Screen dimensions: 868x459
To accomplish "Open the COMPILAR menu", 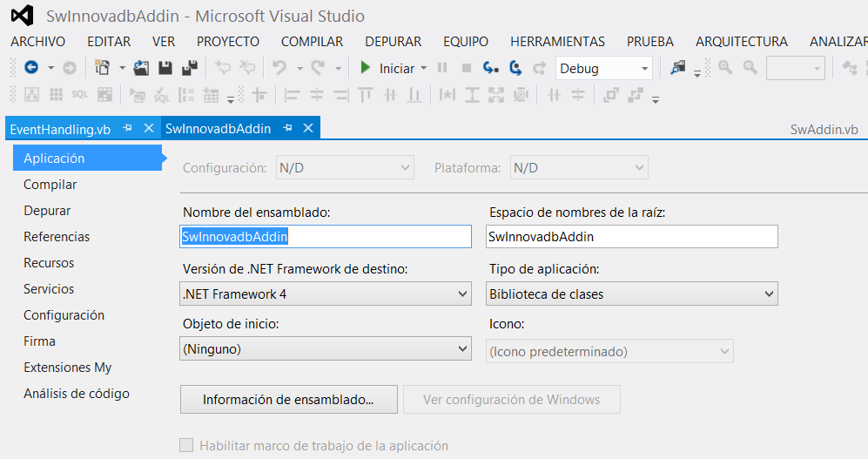I will pyautogui.click(x=313, y=42).
